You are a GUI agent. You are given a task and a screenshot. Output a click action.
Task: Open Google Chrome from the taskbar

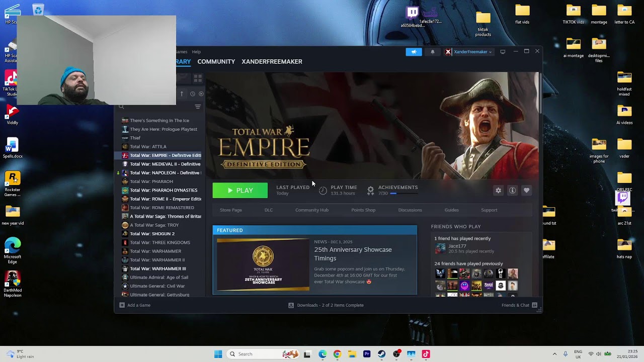[x=337, y=354]
